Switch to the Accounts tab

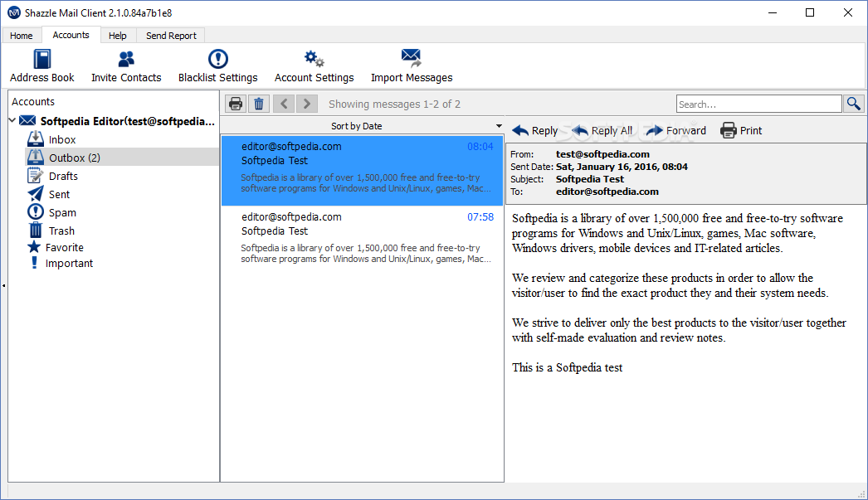(71, 35)
